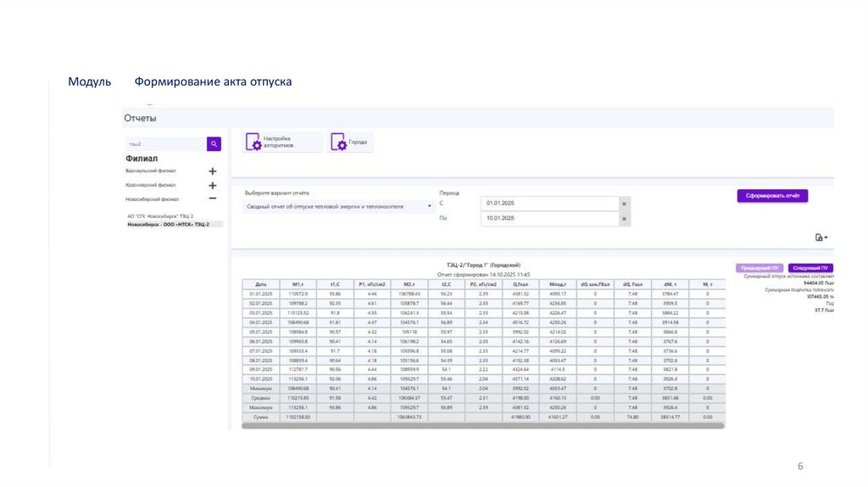Expand the Красноярский филиал branch
The image size is (868, 487).
click(213, 186)
